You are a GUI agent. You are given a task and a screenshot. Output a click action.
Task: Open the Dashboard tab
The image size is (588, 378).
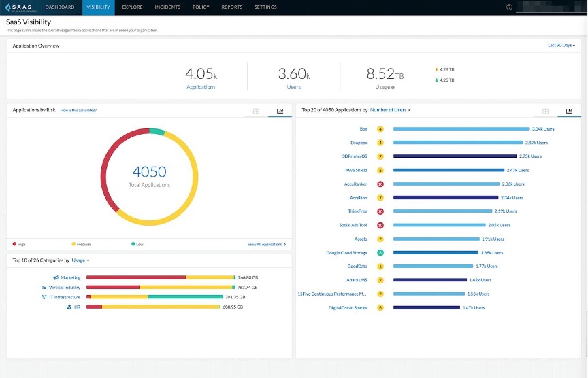60,7
